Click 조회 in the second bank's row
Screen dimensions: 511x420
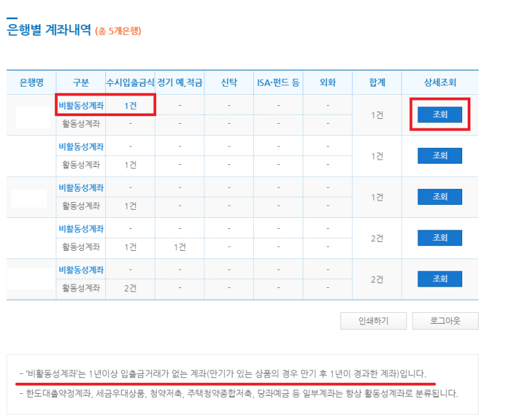coord(439,155)
